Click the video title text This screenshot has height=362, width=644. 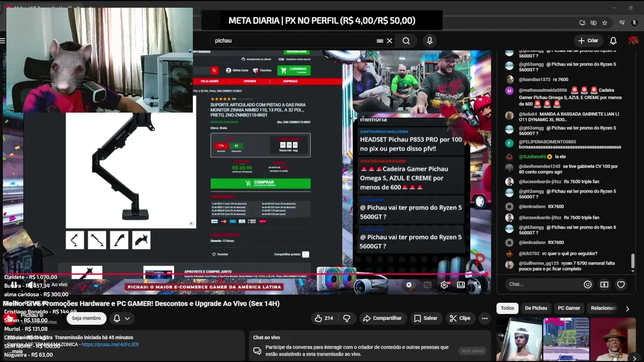pyautogui.click(x=141, y=304)
